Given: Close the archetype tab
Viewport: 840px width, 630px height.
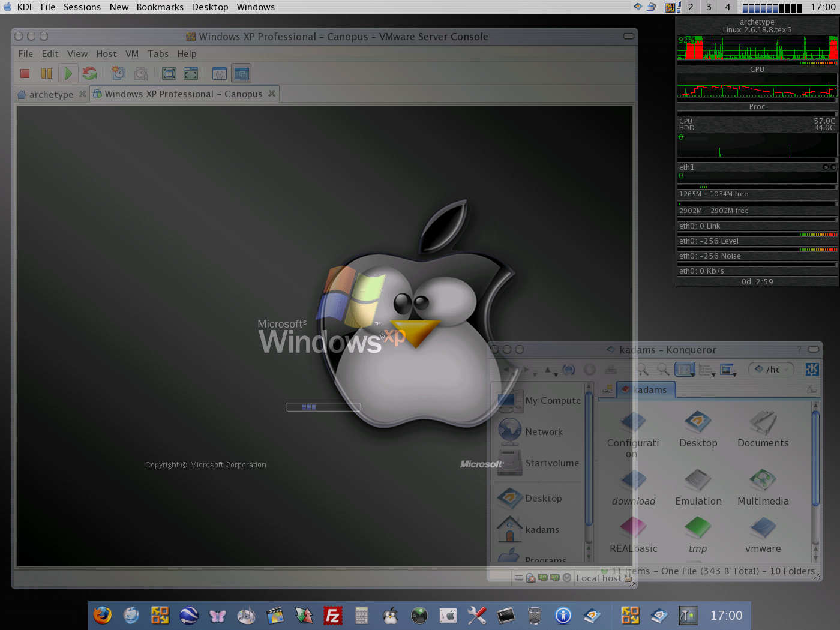Looking at the screenshot, I should 83,94.
